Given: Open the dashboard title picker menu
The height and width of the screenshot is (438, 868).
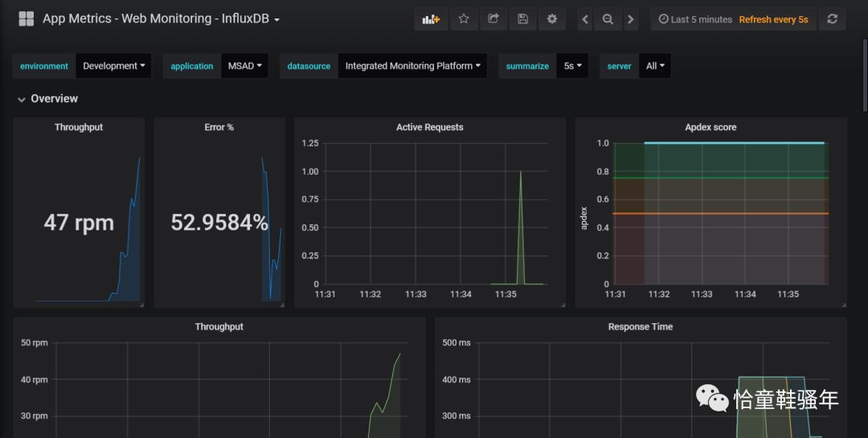Looking at the screenshot, I should point(161,18).
